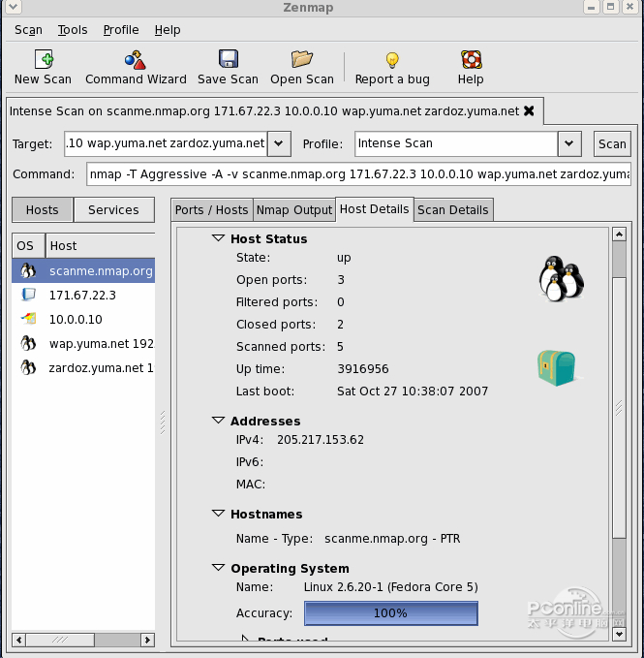
Task: Open the Tools menu
Action: [73, 30]
